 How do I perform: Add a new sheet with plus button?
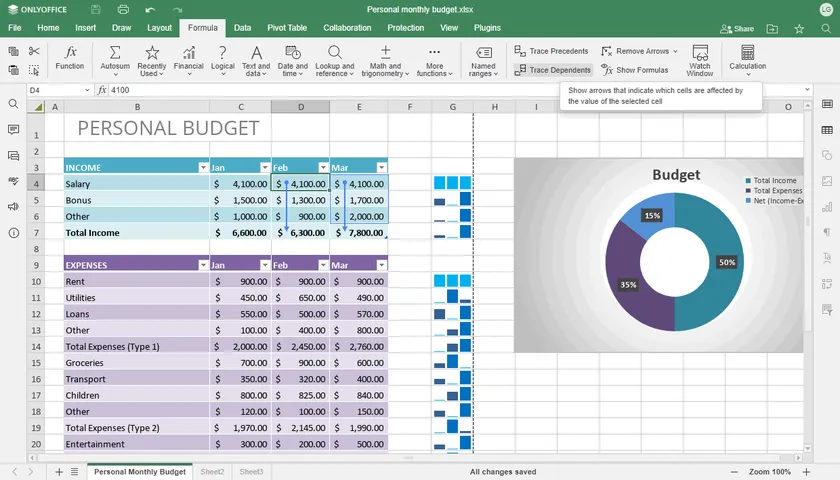[x=59, y=471]
